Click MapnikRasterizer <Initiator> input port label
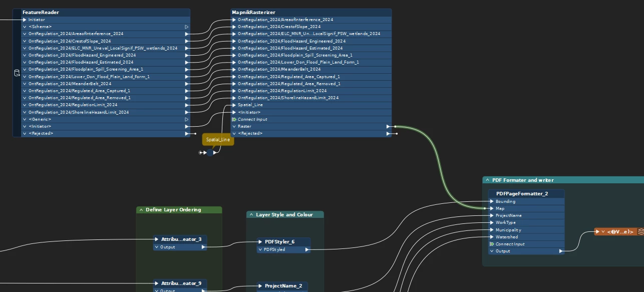 (249, 112)
